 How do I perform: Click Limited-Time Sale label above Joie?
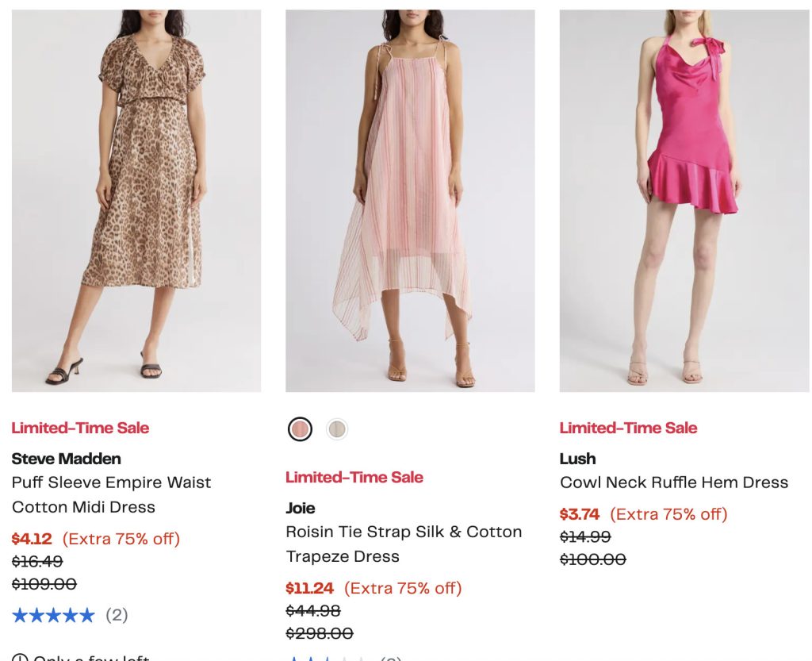click(x=354, y=477)
